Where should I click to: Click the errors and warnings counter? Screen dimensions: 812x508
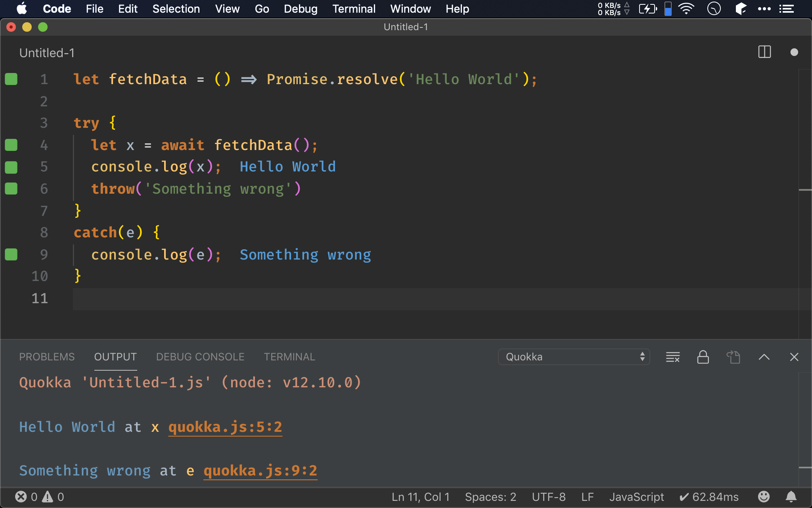pos(39,496)
